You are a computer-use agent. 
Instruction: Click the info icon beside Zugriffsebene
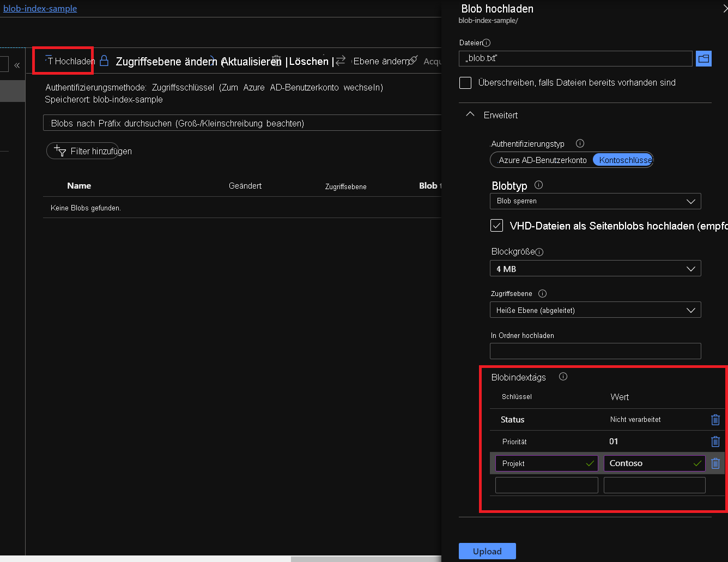click(542, 293)
